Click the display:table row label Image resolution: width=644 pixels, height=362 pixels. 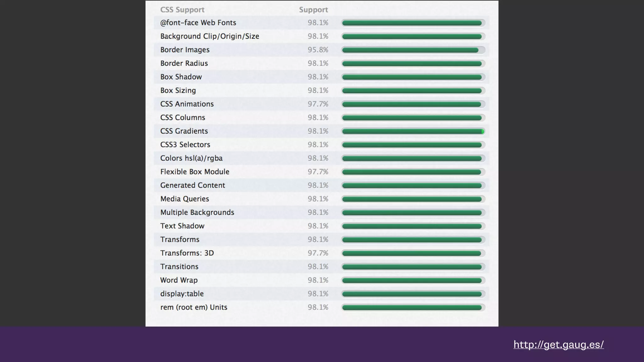182,294
